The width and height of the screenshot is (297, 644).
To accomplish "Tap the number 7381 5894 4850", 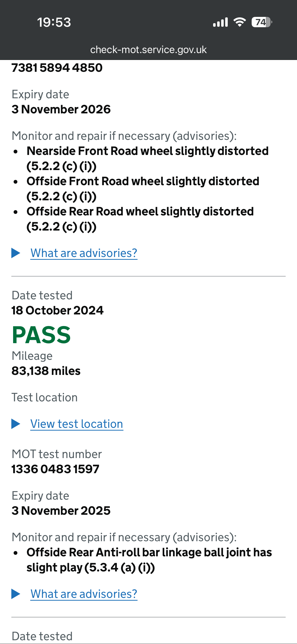I will (57, 68).
